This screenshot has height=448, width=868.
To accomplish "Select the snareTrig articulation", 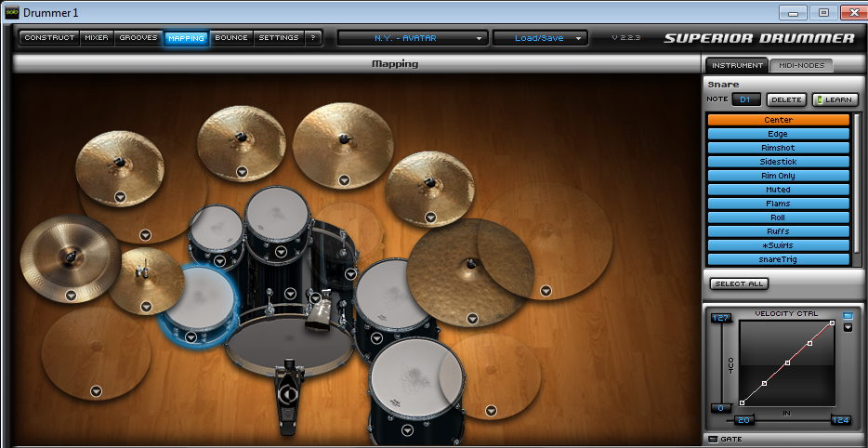I will pyautogui.click(x=779, y=259).
